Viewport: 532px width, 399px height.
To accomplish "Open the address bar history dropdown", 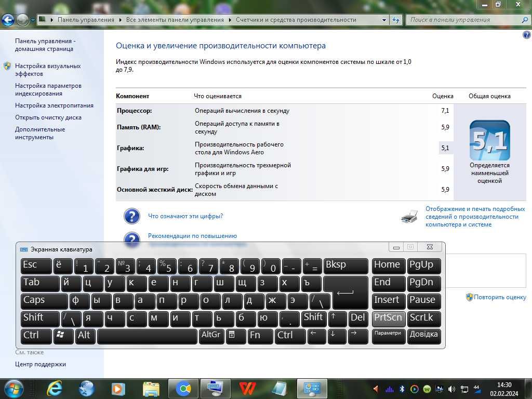I will (x=384, y=20).
